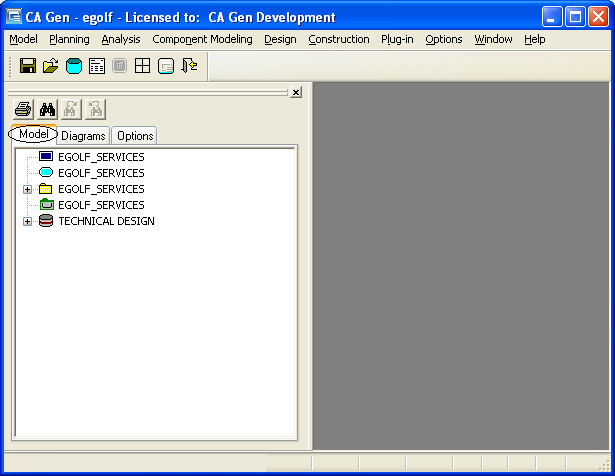Click the Save model floppy disk icon
The image size is (615, 476).
point(28,65)
